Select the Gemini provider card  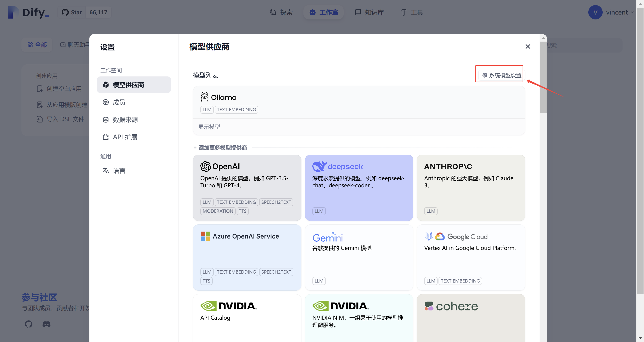point(359,257)
